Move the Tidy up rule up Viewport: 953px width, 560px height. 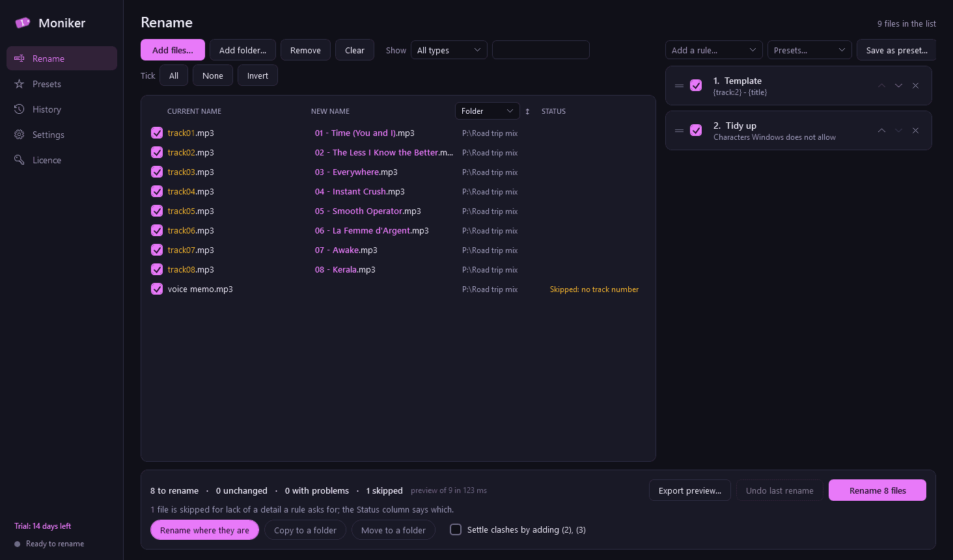(881, 131)
